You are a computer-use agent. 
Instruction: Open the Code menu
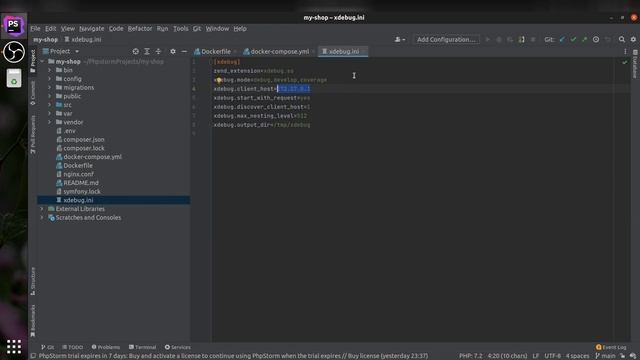pyautogui.click(x=116, y=29)
